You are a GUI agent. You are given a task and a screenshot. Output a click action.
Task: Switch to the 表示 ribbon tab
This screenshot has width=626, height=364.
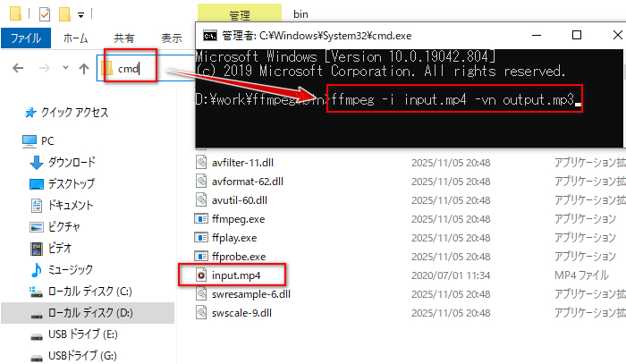click(x=172, y=38)
